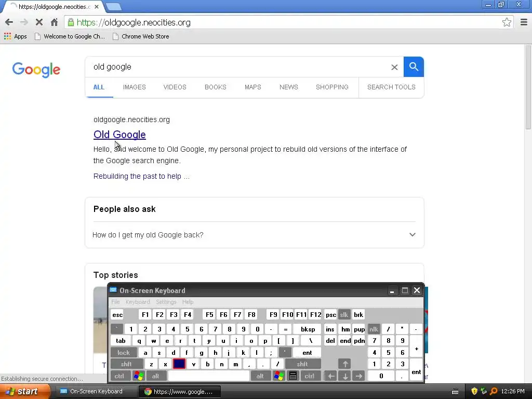Open Welcome to Google Chrome bookmark
532x399 pixels.
70,36
